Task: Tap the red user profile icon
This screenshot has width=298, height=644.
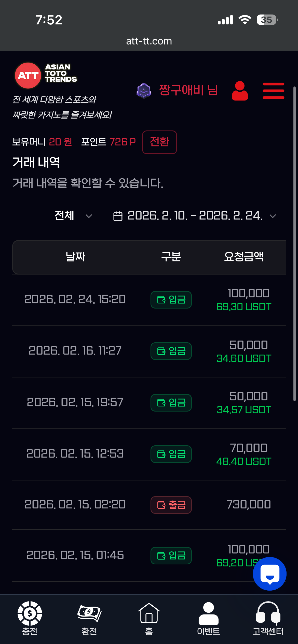Action: click(x=240, y=91)
